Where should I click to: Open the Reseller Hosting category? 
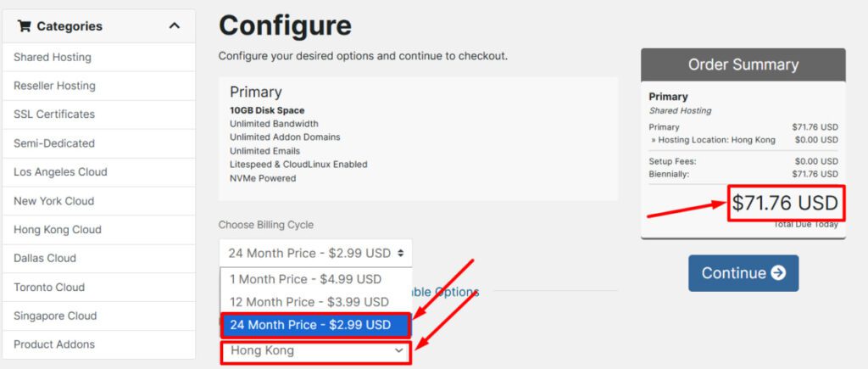coord(54,86)
